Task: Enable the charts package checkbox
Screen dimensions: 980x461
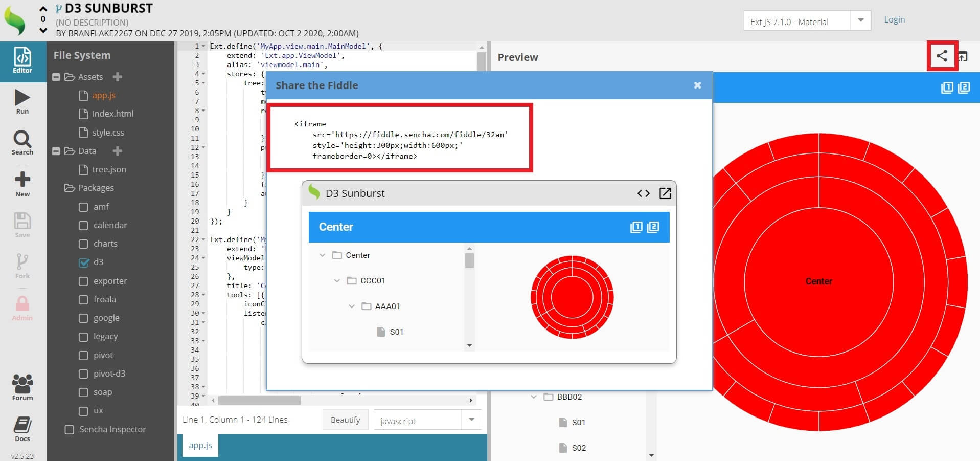Action: (83, 244)
